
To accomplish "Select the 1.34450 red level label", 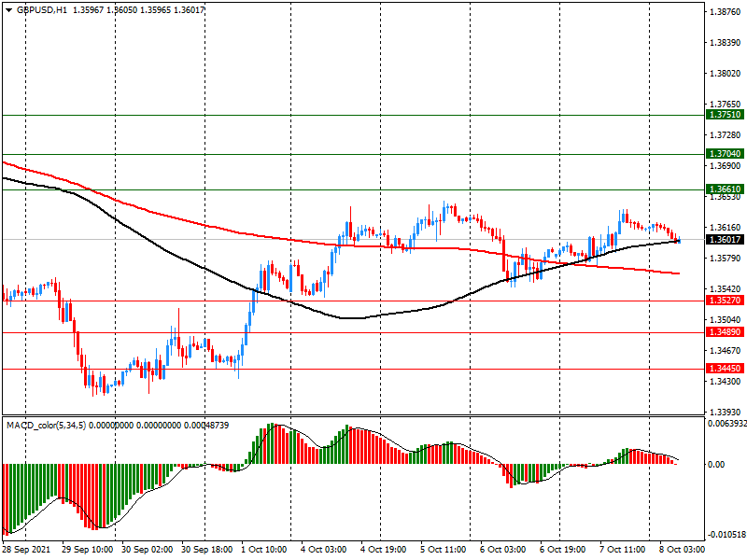I will pyautogui.click(x=726, y=369).
